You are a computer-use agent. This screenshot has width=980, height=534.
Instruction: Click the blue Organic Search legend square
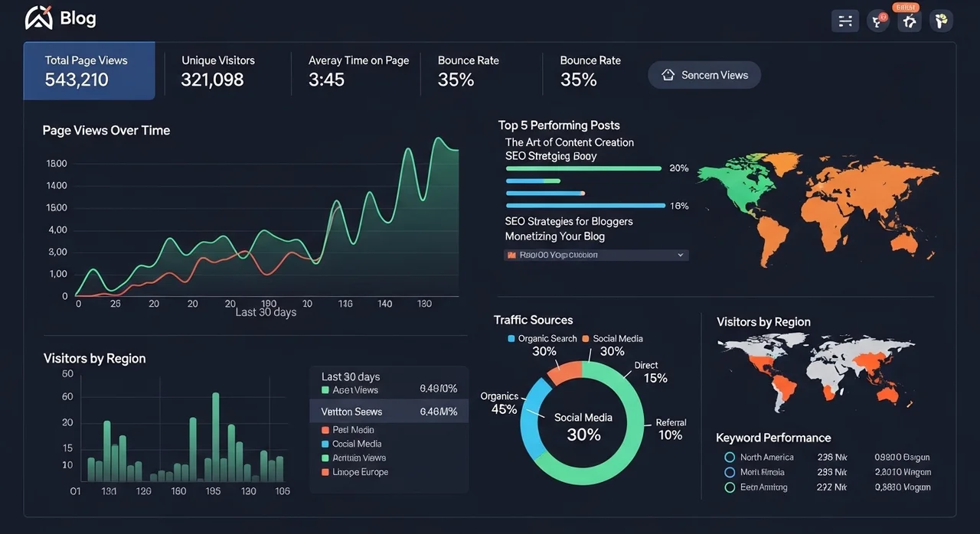point(511,339)
